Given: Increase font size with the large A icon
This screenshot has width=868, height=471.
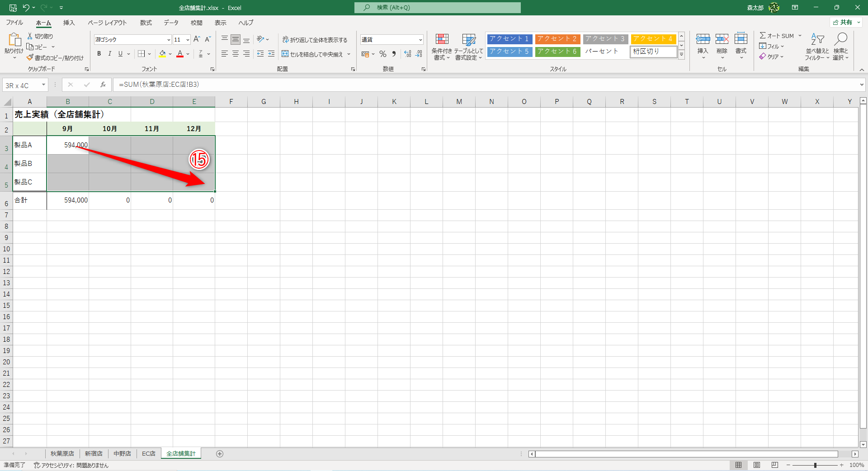Looking at the screenshot, I should (197, 39).
